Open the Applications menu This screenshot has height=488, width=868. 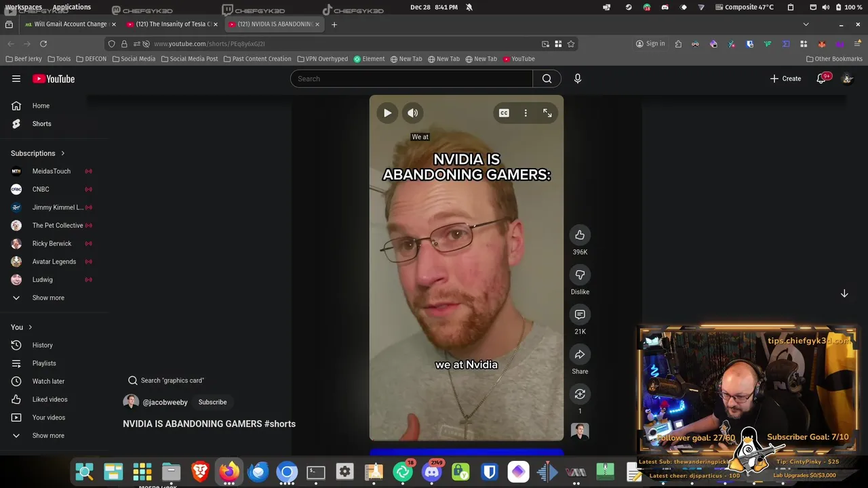(x=72, y=7)
